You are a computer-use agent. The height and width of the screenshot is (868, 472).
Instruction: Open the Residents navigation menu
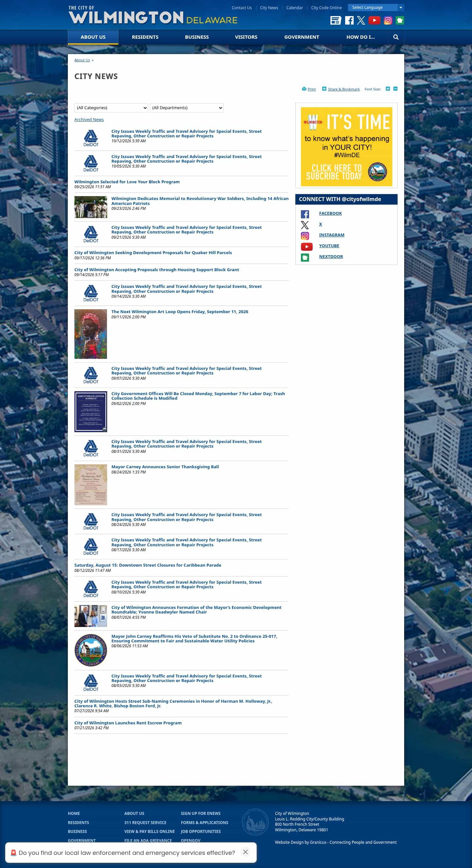click(145, 37)
